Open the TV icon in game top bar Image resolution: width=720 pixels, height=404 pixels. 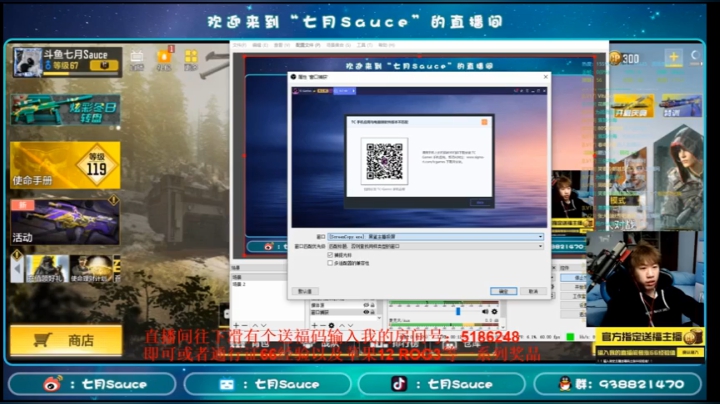click(x=136, y=58)
